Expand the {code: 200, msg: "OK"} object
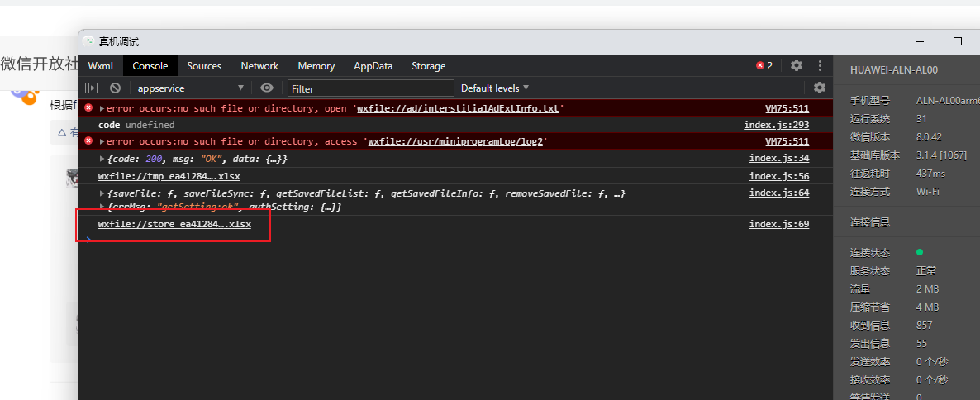This screenshot has height=400, width=980. point(102,159)
